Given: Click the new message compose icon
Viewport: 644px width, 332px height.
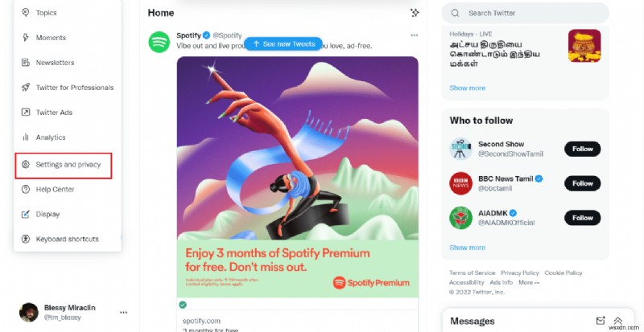Looking at the screenshot, I should point(600,321).
